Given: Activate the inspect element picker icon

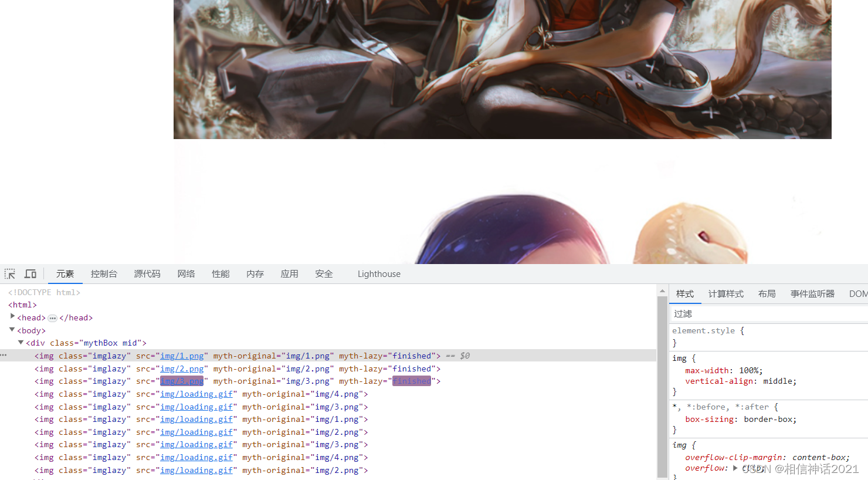Looking at the screenshot, I should [x=10, y=274].
